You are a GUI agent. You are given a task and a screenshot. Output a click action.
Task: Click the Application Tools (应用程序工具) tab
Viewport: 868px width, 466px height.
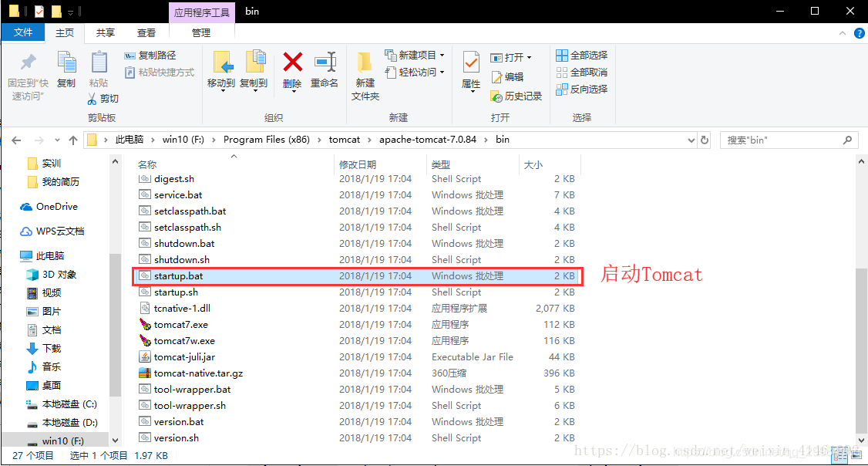point(202,12)
